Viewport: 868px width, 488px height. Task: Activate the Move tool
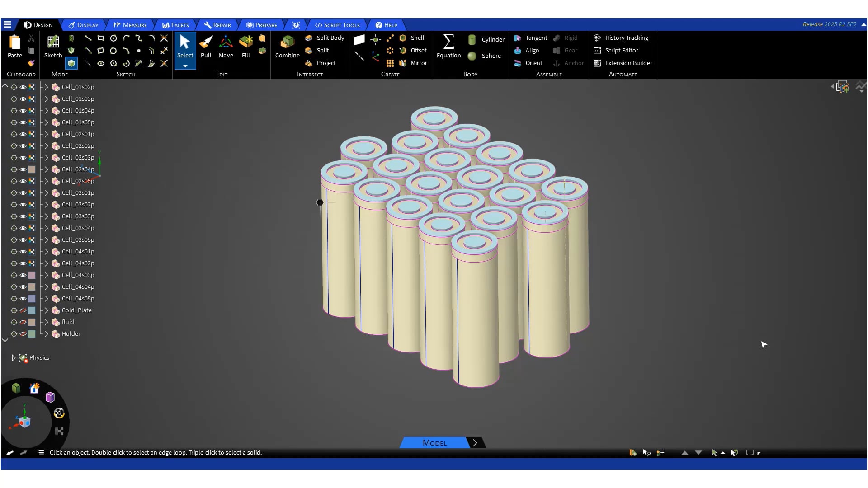[226, 47]
